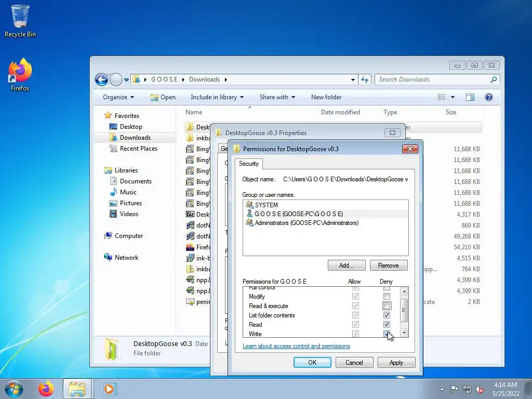The width and height of the screenshot is (532, 399).
Task: Toggle Deny checkbox for Read permission
Action: [x=387, y=325]
